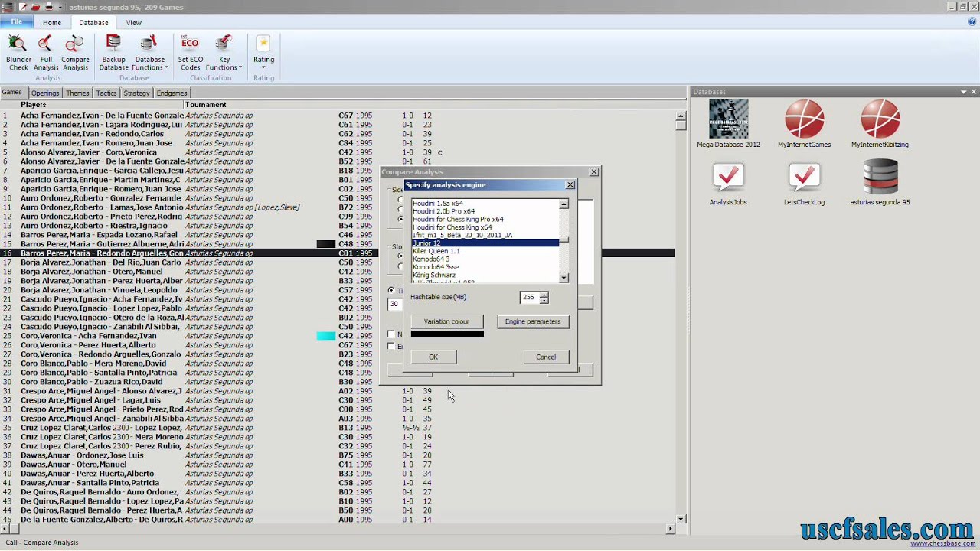Expand Rating dropdown arrow

pyautogui.click(x=263, y=67)
